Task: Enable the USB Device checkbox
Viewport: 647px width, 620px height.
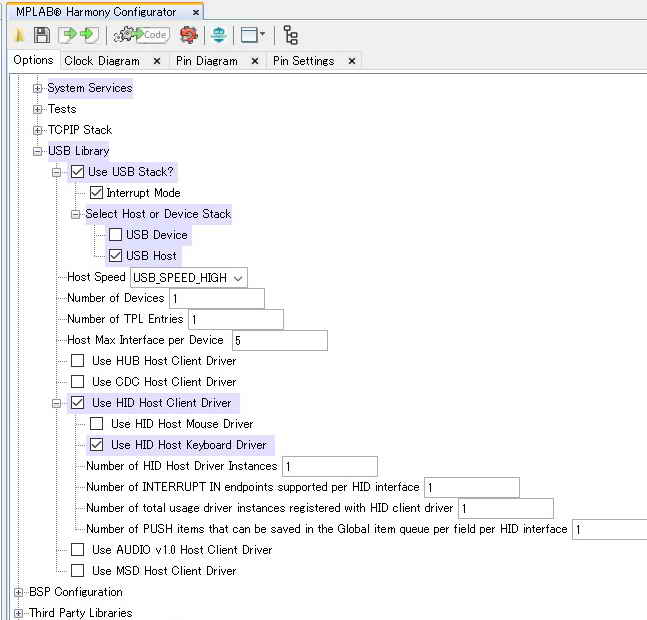Action: [115, 235]
